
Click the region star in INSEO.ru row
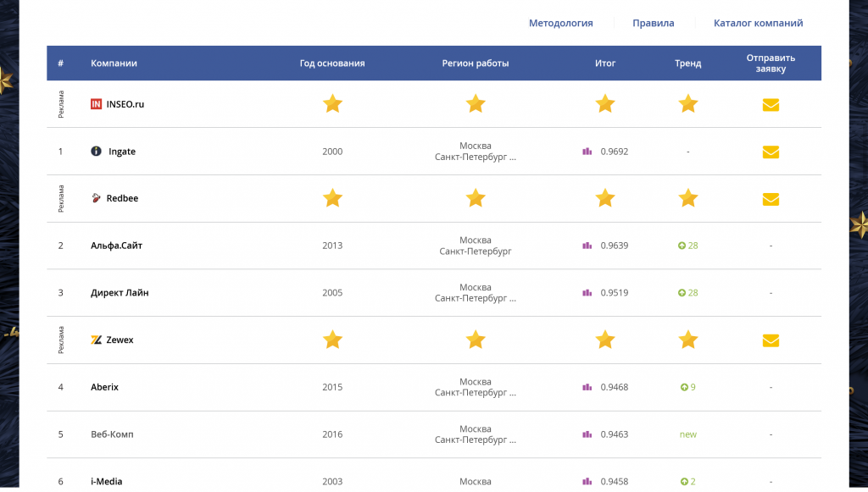point(476,103)
